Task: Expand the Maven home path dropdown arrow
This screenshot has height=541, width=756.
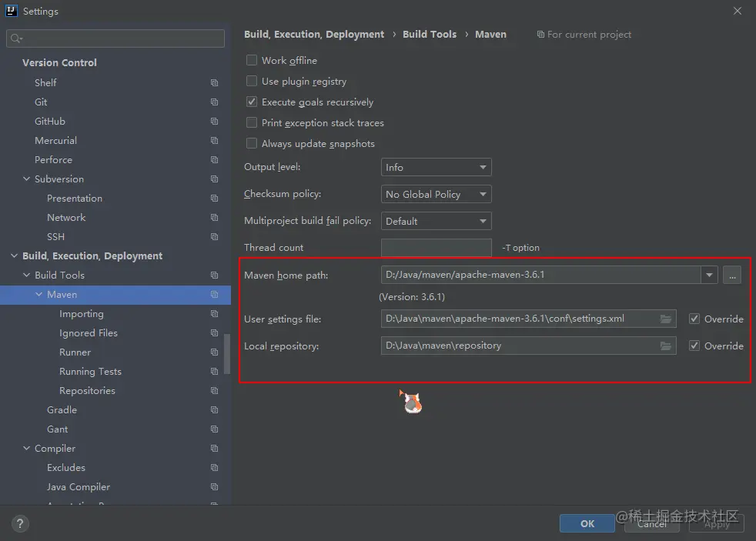Action: pos(709,275)
